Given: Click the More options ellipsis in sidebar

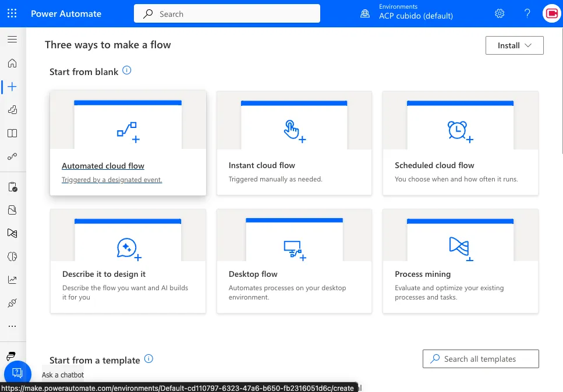Looking at the screenshot, I should click(13, 326).
